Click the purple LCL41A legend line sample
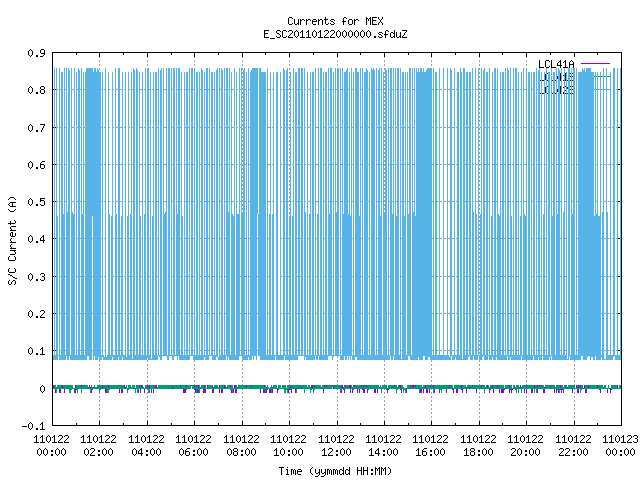Viewport: 640px width, 480px height. [x=595, y=64]
